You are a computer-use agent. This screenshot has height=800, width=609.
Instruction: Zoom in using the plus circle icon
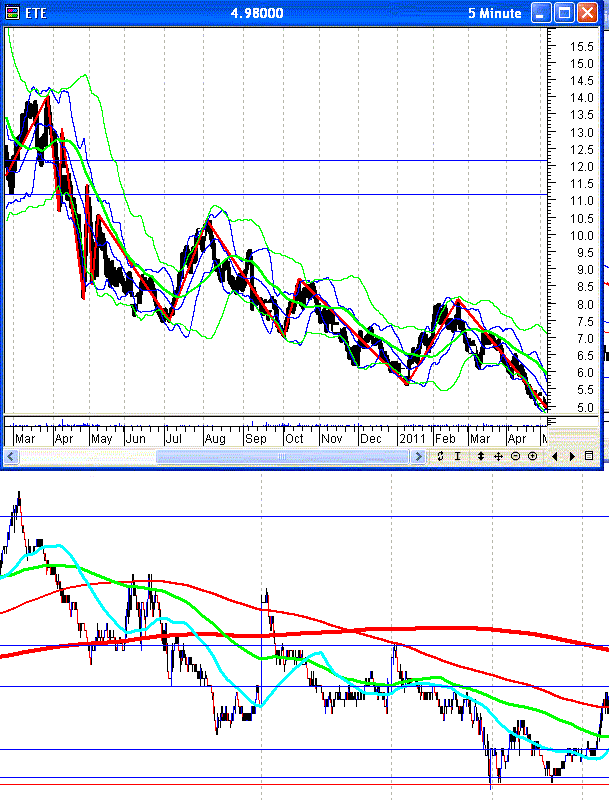532,456
